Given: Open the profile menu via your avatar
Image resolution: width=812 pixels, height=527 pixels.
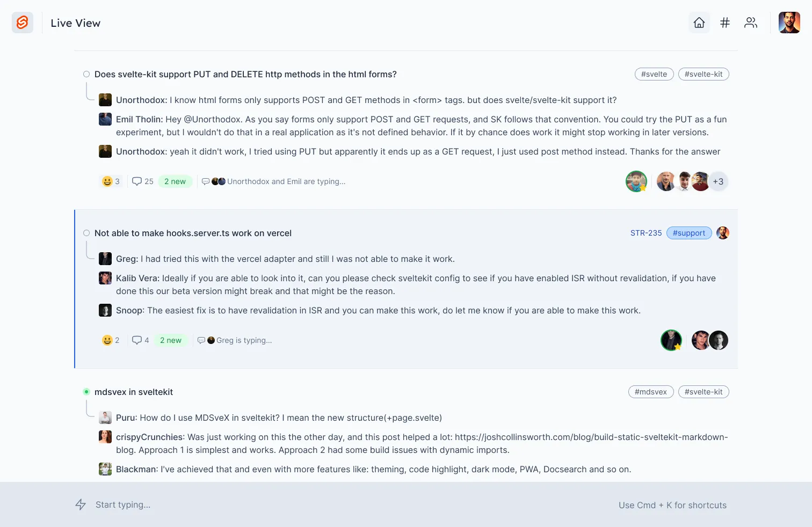Looking at the screenshot, I should click(x=789, y=23).
